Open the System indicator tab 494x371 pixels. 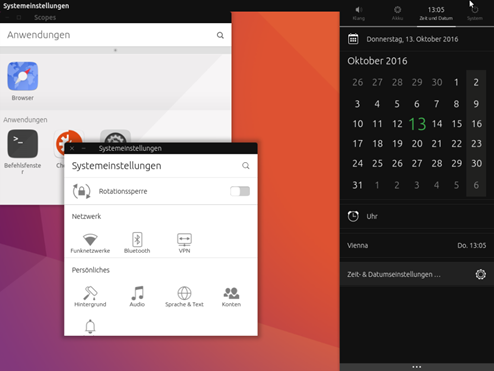point(475,13)
